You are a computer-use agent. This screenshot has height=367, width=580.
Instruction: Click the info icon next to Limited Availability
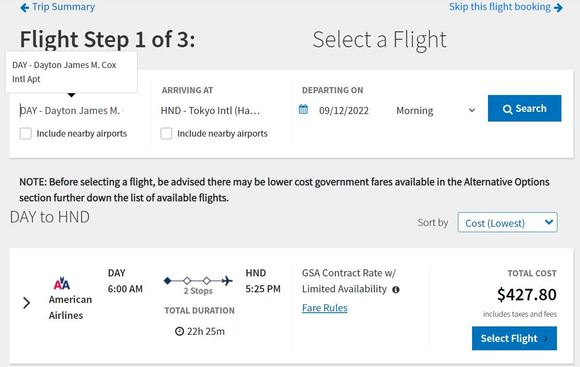click(396, 289)
